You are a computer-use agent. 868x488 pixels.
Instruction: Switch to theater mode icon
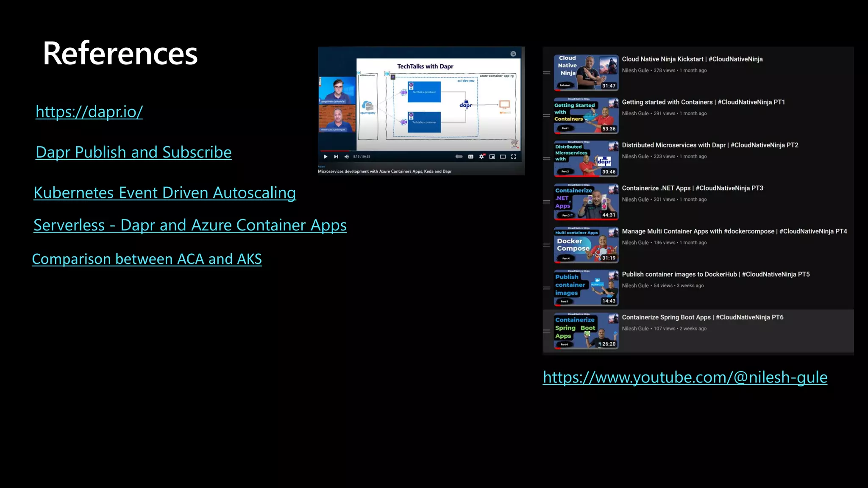point(503,157)
